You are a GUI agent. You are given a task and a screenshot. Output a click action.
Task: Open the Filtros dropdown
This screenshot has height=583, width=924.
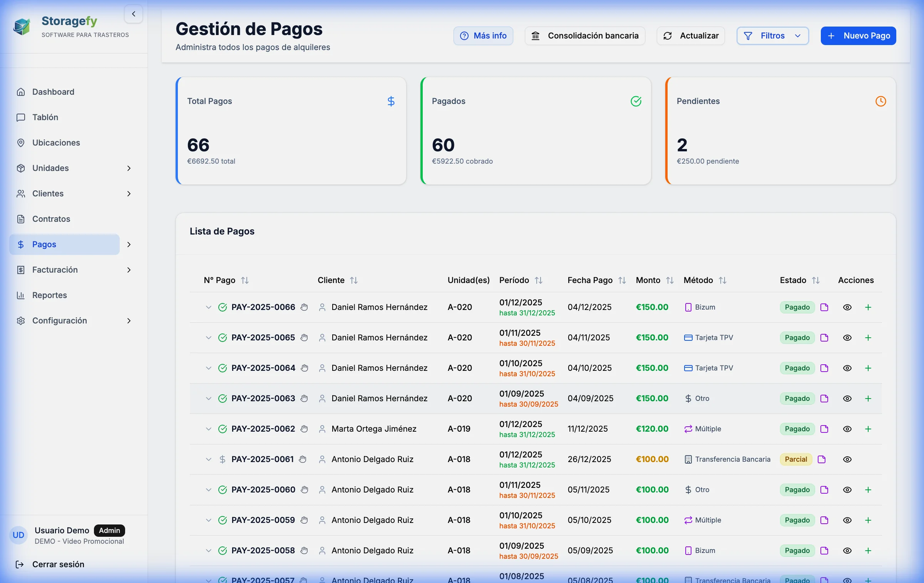pyautogui.click(x=772, y=35)
